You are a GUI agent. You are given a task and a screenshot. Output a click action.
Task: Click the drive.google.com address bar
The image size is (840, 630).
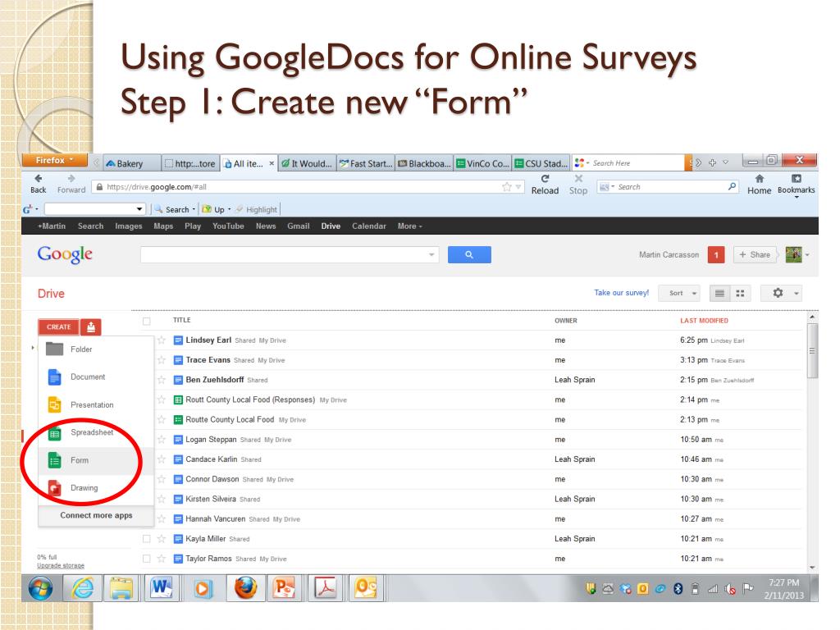307,187
